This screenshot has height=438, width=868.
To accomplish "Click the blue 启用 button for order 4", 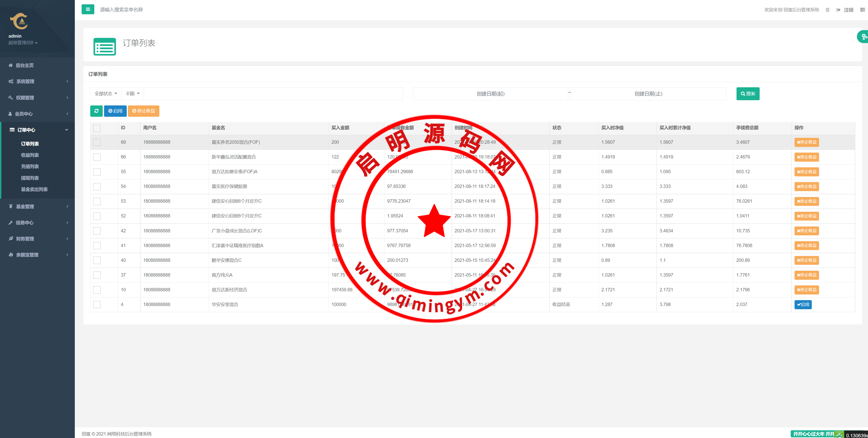I will coord(803,304).
